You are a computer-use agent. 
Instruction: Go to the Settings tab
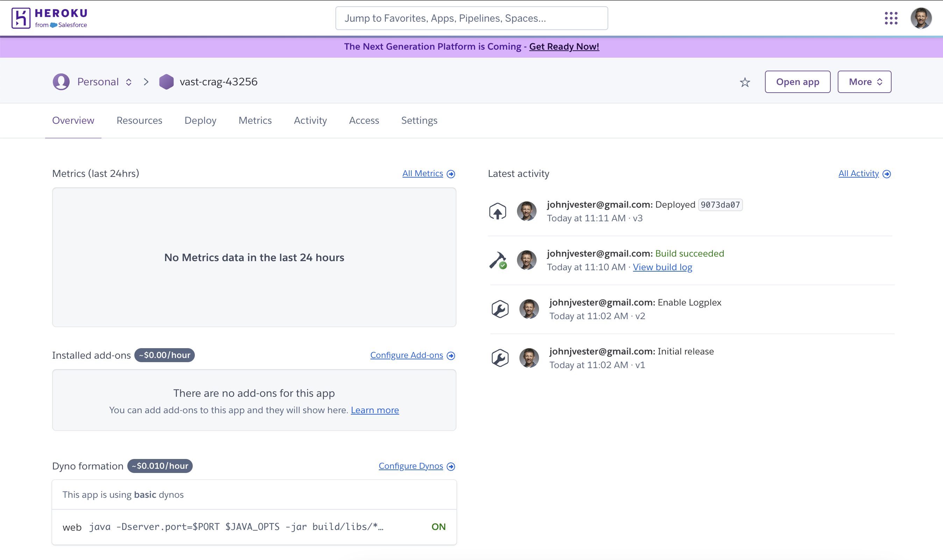coord(419,120)
